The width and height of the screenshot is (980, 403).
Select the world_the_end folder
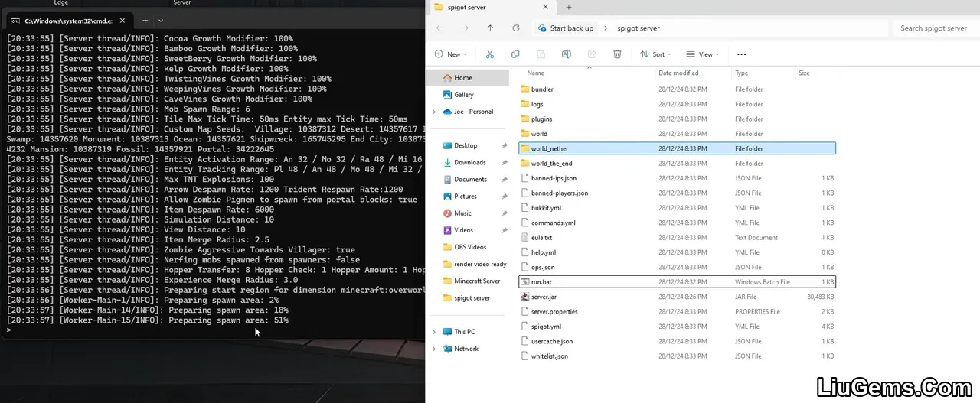551,164
